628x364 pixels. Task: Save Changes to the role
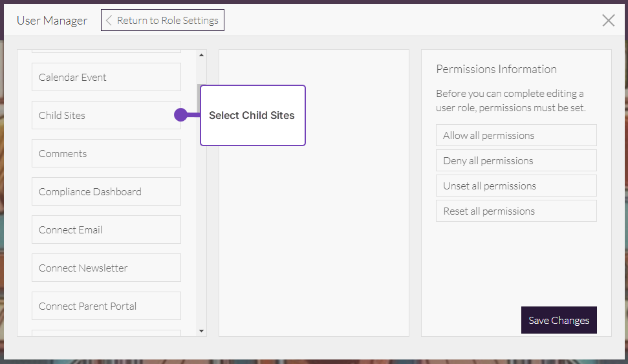coord(558,320)
